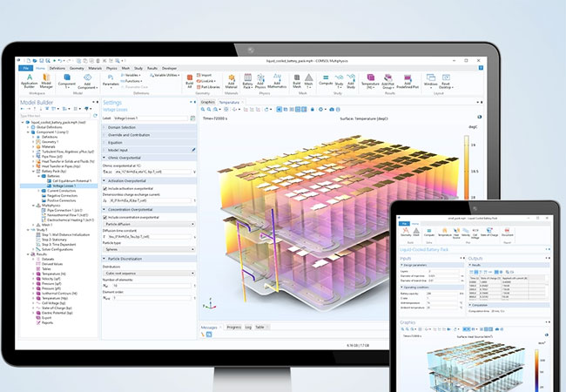The width and height of the screenshot is (566, 392).
Task: Click the Add Component ribbon button
Action: [87, 82]
